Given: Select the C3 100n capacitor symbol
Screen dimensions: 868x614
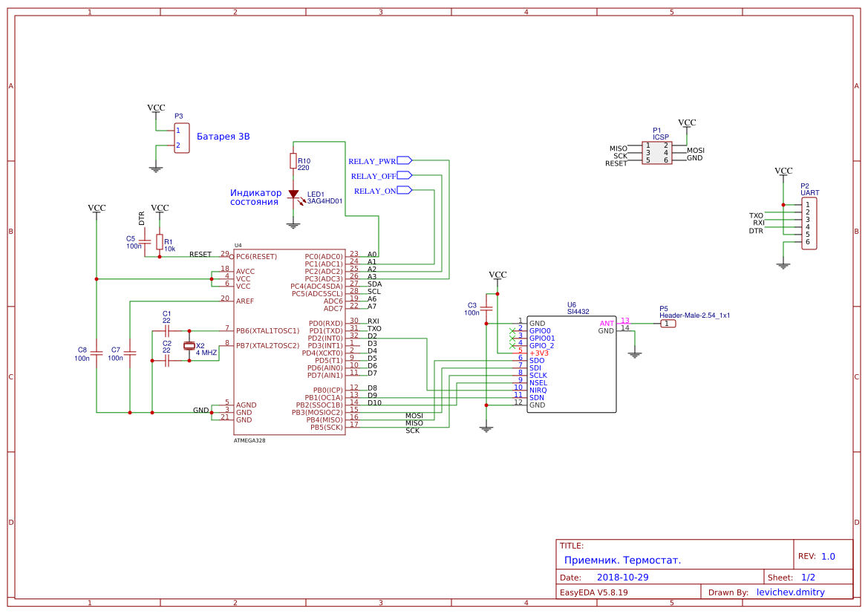Looking at the screenshot, I should pyautogui.click(x=486, y=308).
